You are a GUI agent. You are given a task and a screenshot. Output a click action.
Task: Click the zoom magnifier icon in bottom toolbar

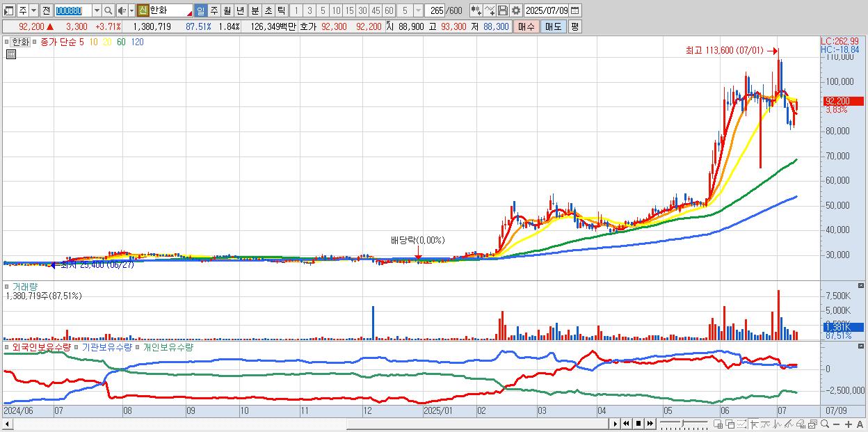[x=825, y=424]
